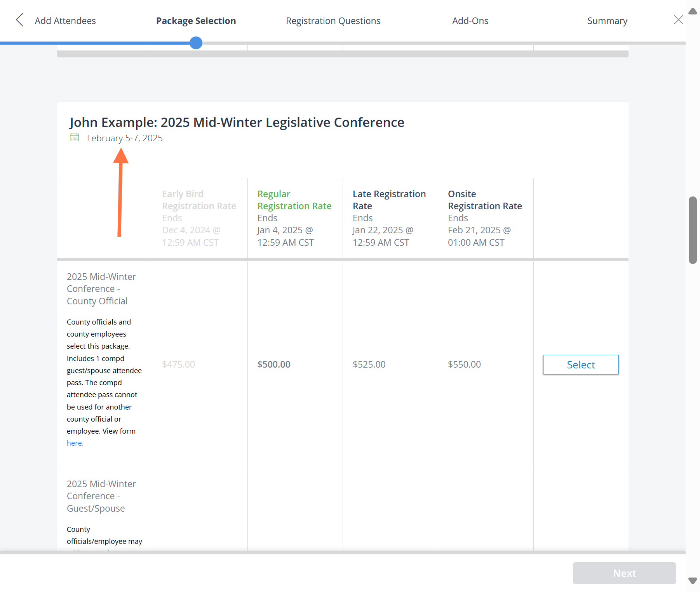Open the Add Attendees step
Viewport: 700px width, 592px height.
point(65,21)
